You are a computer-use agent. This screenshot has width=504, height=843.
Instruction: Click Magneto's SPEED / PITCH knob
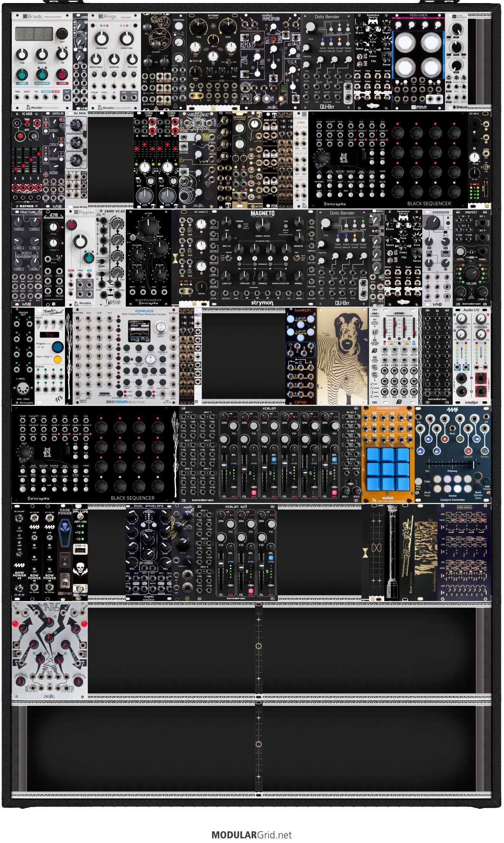coord(263,226)
